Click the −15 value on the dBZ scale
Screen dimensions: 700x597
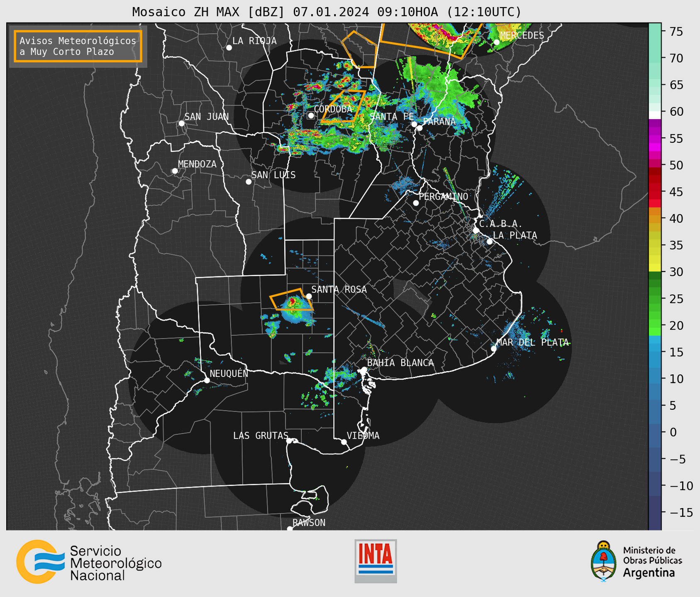681,512
